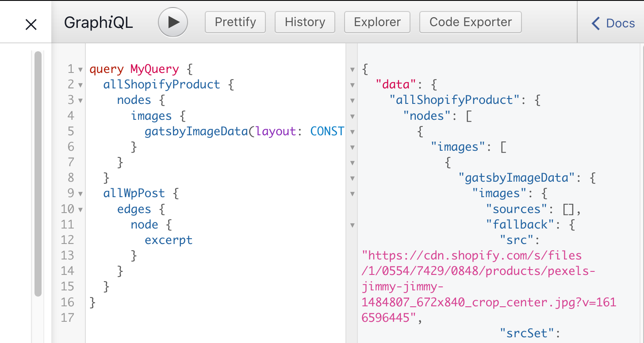Collapse the query at line 1 fold arrow
Viewport: 644px width, 343px height.
pos(80,69)
